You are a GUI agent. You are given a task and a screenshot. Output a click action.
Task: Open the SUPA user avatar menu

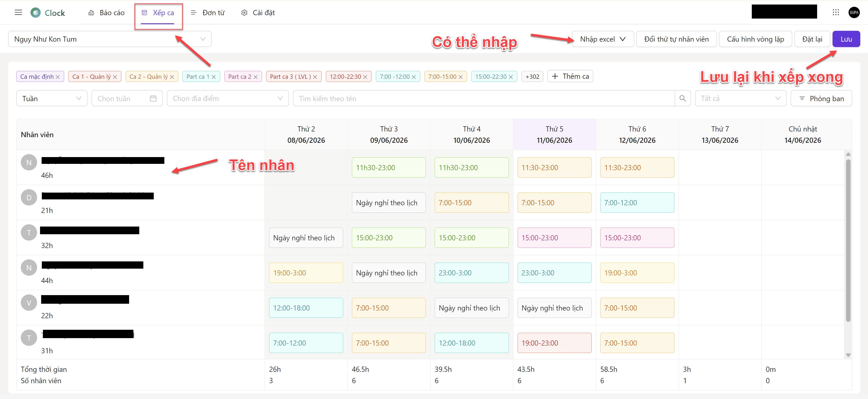pyautogui.click(x=854, y=12)
